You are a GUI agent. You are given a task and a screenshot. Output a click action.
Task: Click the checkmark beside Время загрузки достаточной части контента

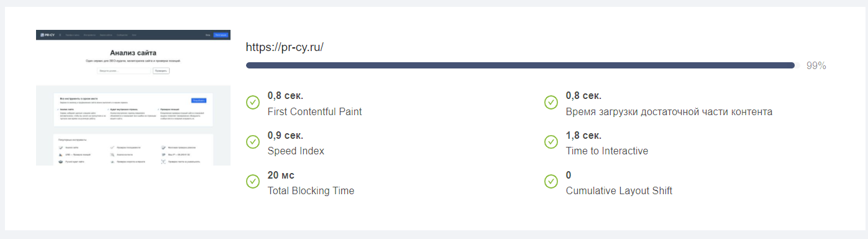(551, 102)
